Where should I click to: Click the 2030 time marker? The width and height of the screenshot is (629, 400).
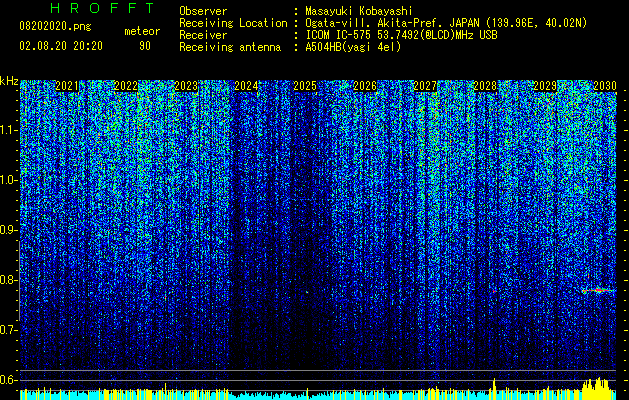click(x=605, y=86)
